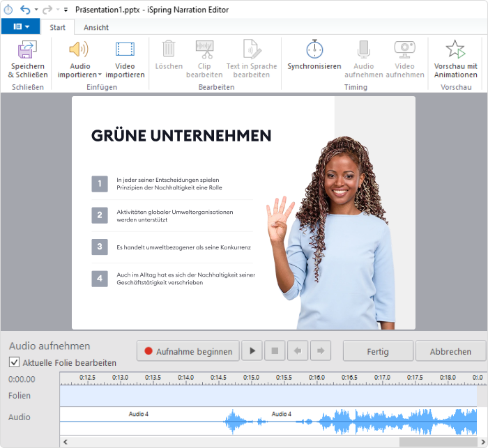Click the Löschen trash icon
488x448 pixels.
point(169,49)
